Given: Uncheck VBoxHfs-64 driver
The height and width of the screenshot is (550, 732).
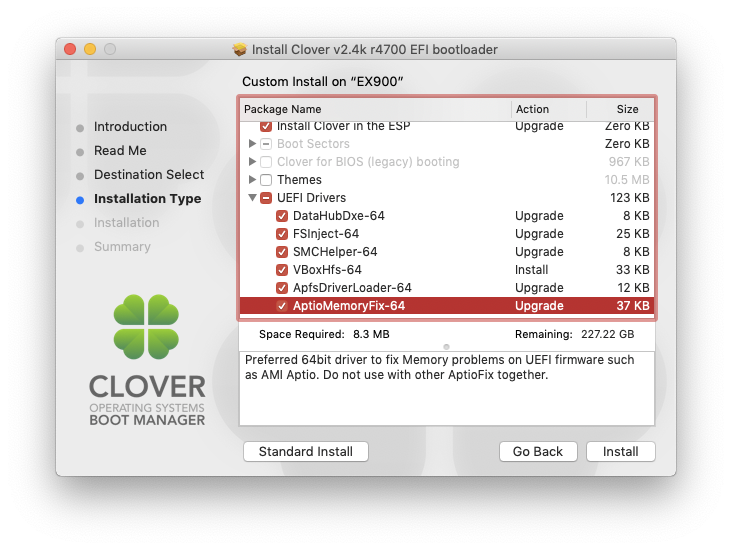Looking at the screenshot, I should point(282,270).
